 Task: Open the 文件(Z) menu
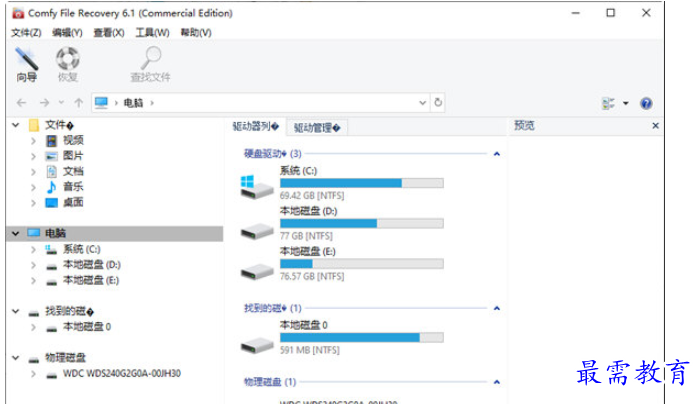26,32
